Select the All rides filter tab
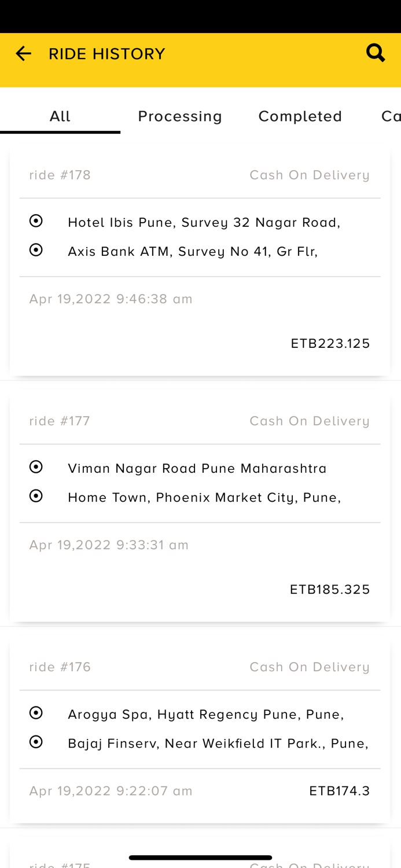 click(60, 116)
